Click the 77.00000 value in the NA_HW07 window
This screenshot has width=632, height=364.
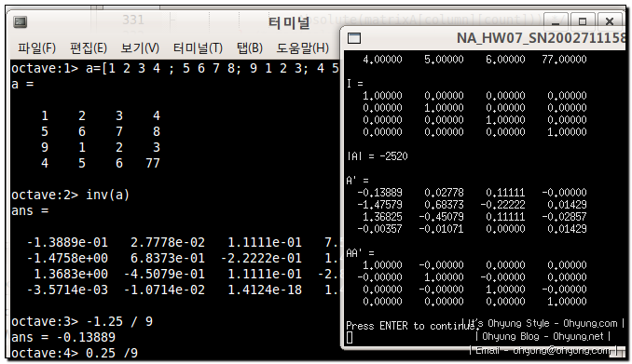(x=564, y=60)
